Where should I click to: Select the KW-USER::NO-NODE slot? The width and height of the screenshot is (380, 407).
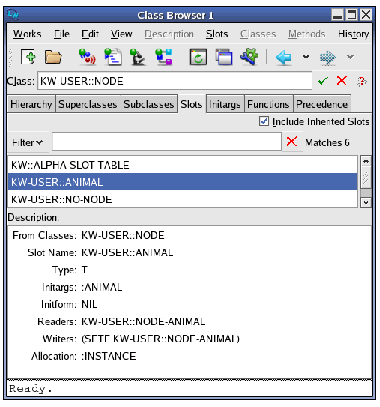point(183,199)
